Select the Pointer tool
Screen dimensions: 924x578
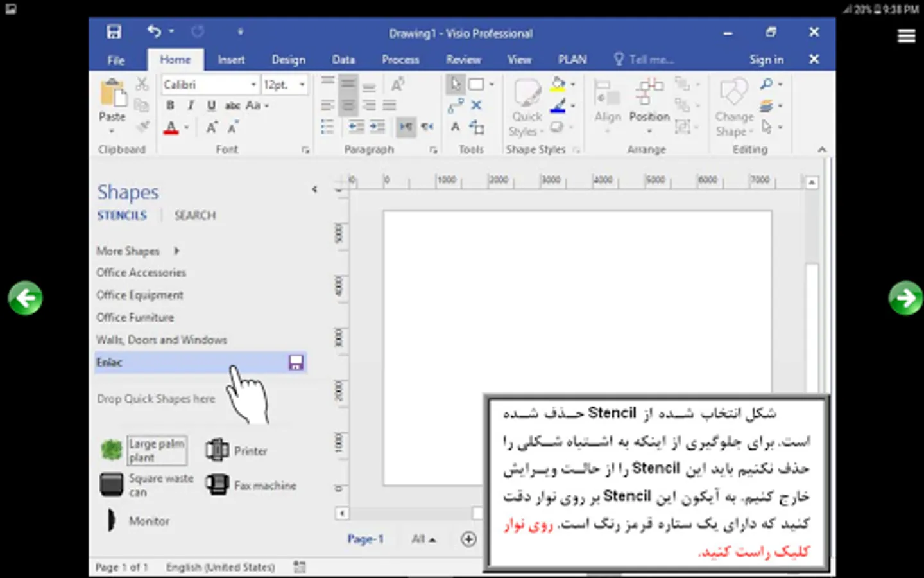(455, 84)
